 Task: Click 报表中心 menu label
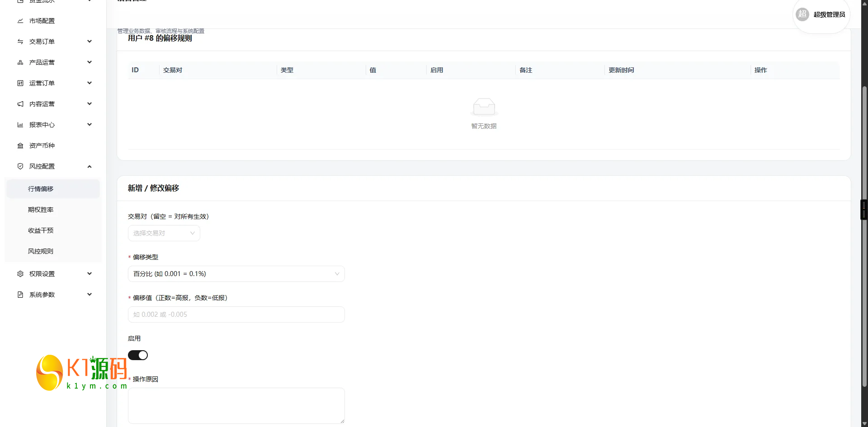click(42, 125)
